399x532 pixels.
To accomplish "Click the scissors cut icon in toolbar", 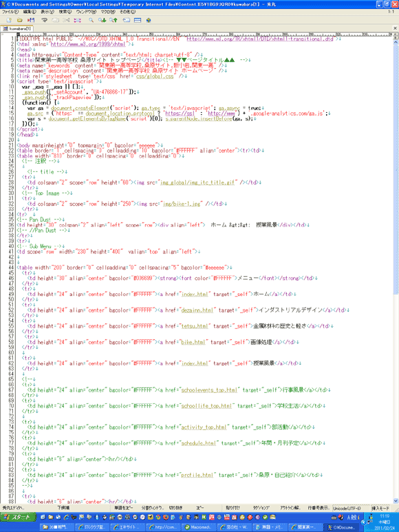I will [x=66, y=20].
